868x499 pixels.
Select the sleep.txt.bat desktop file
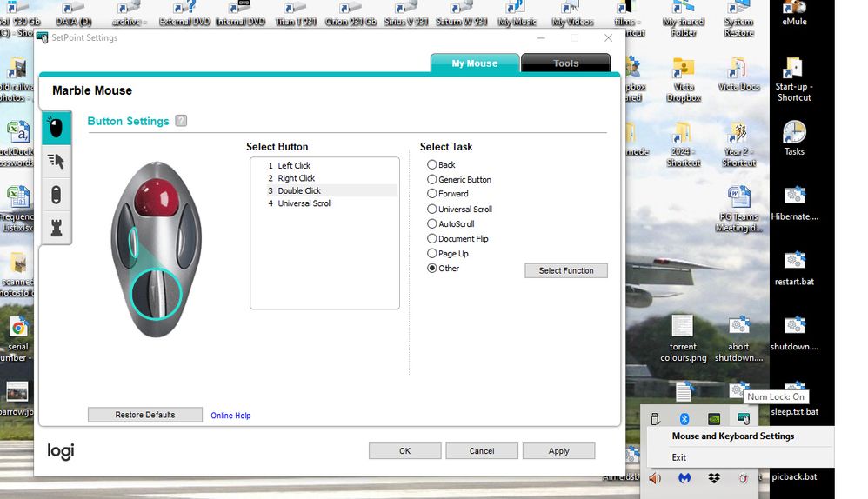pyautogui.click(x=794, y=401)
